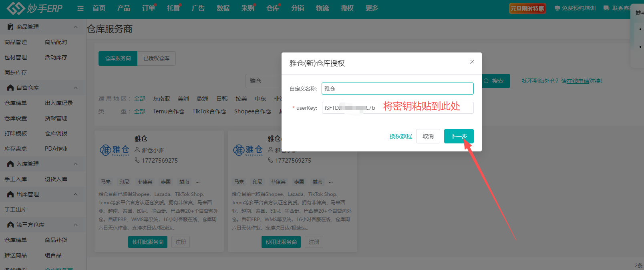Click the 免费预约培训 icon link
This screenshot has width=644, height=270.
(557, 8)
